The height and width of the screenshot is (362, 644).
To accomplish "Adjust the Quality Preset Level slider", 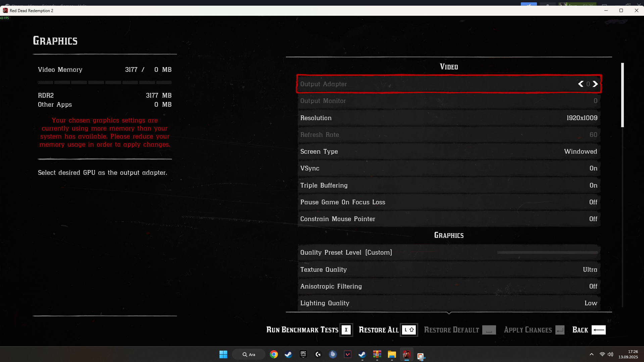I will pos(547,253).
